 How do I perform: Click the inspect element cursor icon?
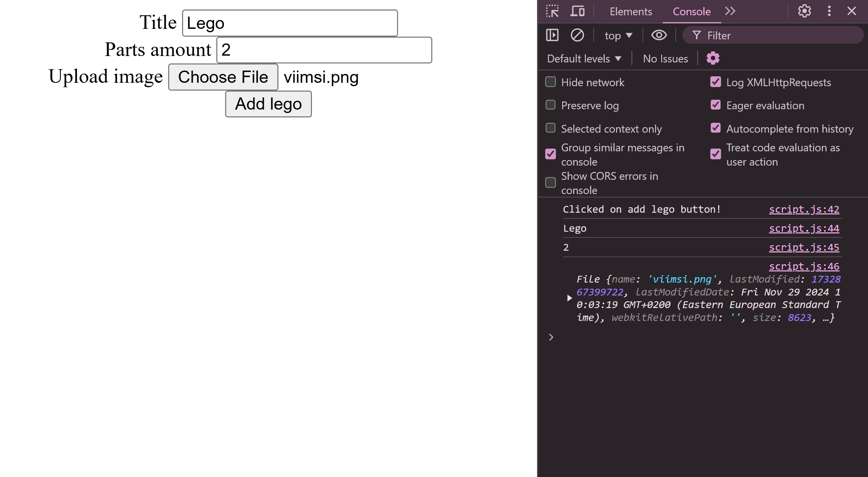click(553, 11)
